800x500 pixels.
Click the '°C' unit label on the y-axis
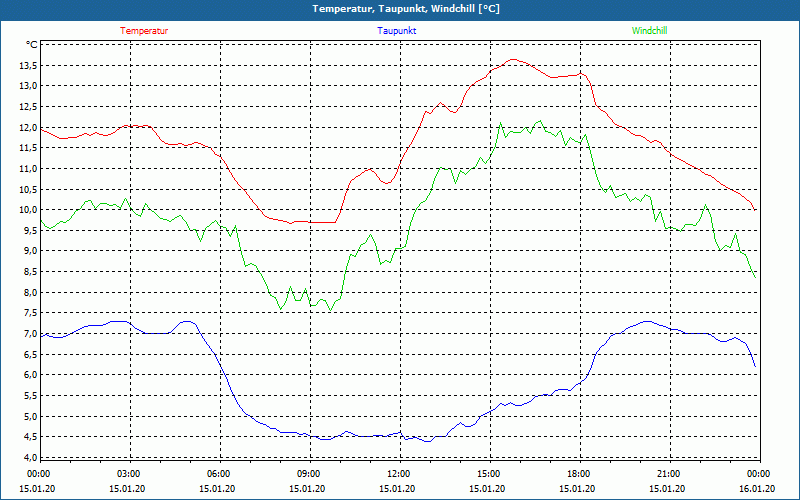(32, 45)
